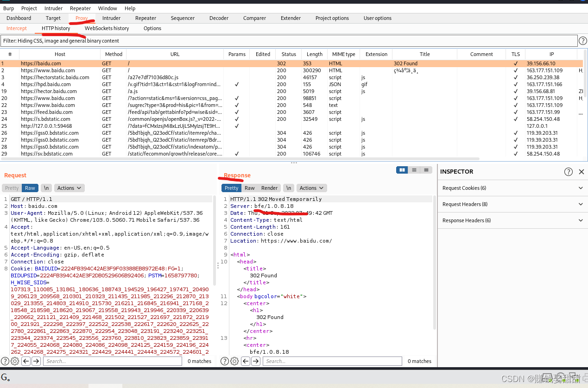Image resolution: width=588 pixels, height=388 pixels.
Task: Open Inspector help icon
Action: (x=569, y=172)
